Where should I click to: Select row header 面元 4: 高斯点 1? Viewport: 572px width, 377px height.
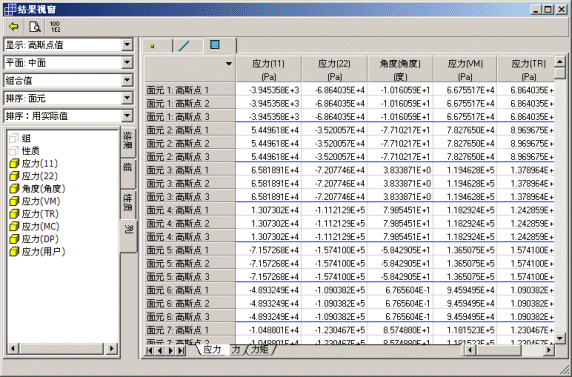click(x=190, y=210)
